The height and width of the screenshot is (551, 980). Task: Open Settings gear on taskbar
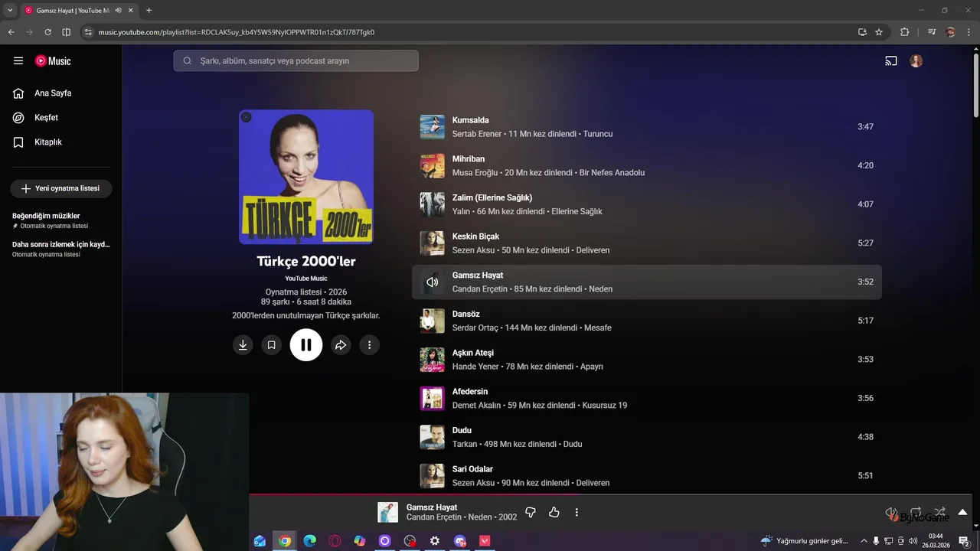coord(435,541)
